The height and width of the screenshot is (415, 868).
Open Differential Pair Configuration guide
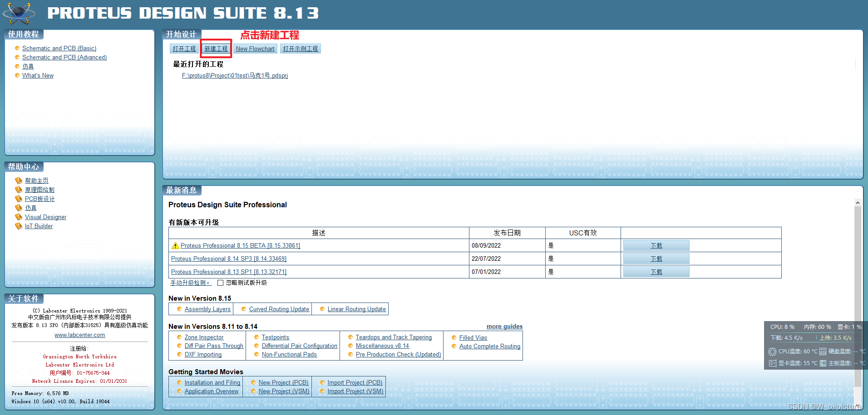300,346
